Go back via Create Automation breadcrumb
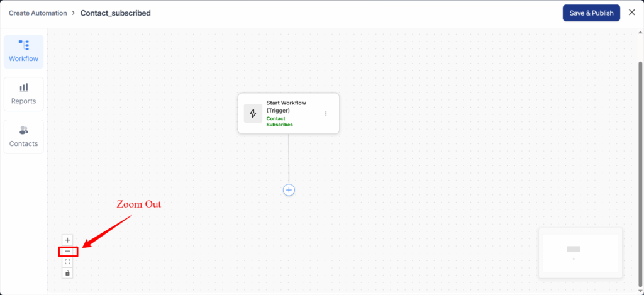 (x=38, y=13)
